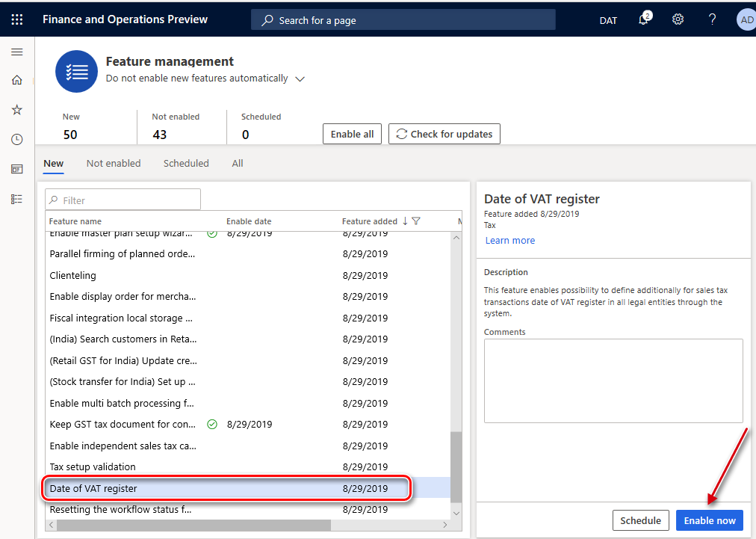756x539 pixels.
Task: Select Enable display order for merchandising row
Action: 248,296
